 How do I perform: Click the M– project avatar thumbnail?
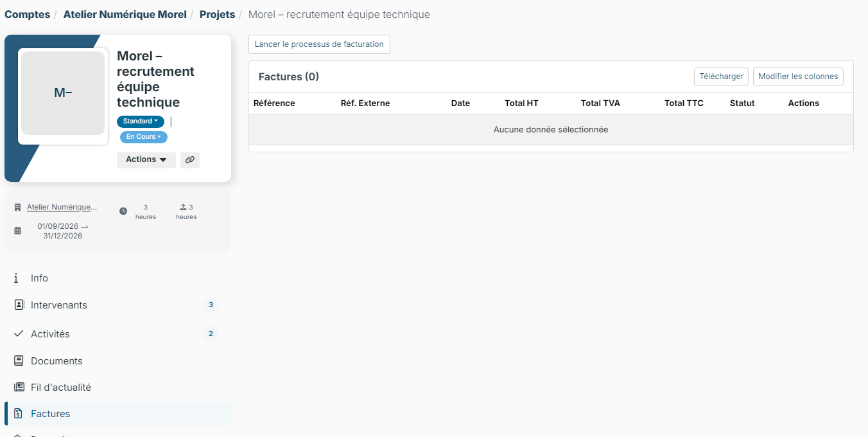(x=63, y=93)
